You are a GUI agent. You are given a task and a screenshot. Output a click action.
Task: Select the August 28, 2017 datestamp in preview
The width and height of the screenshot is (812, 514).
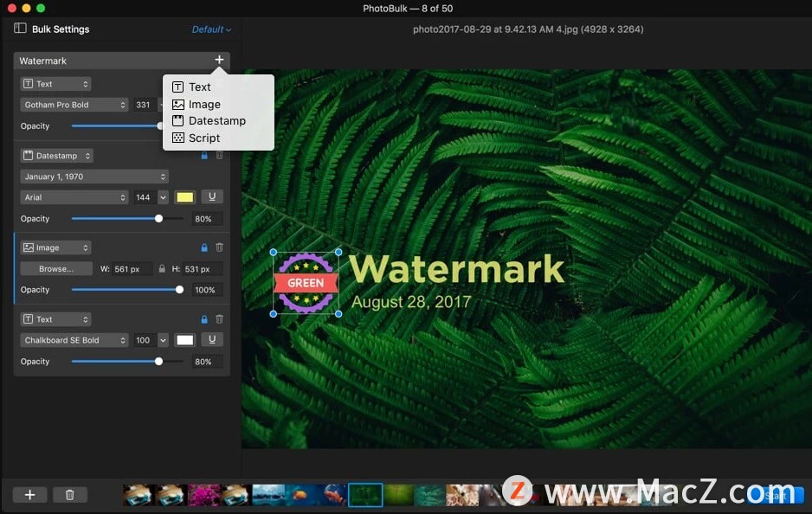(411, 301)
